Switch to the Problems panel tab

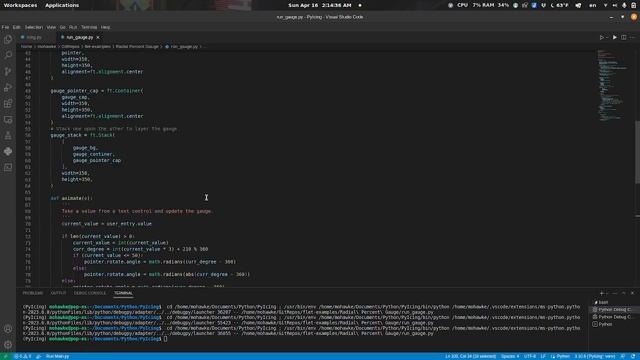pyautogui.click(x=33, y=293)
